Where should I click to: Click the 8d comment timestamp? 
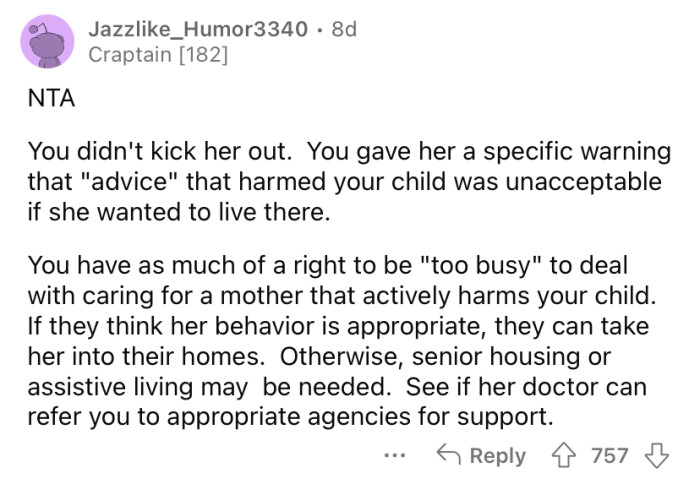click(x=343, y=29)
